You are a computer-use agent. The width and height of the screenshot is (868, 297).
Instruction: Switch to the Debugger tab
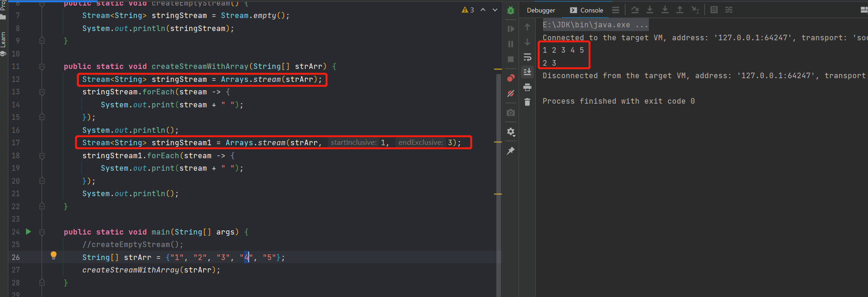pos(541,10)
